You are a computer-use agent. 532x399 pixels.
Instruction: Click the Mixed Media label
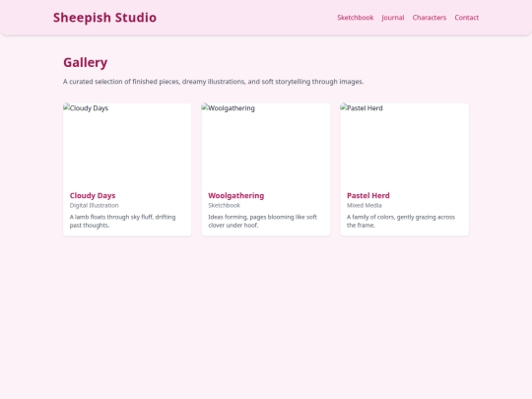(365, 205)
